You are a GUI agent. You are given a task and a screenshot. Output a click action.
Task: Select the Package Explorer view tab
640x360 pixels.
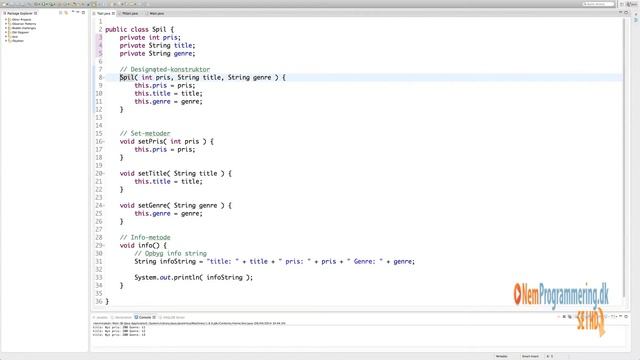tap(20, 13)
